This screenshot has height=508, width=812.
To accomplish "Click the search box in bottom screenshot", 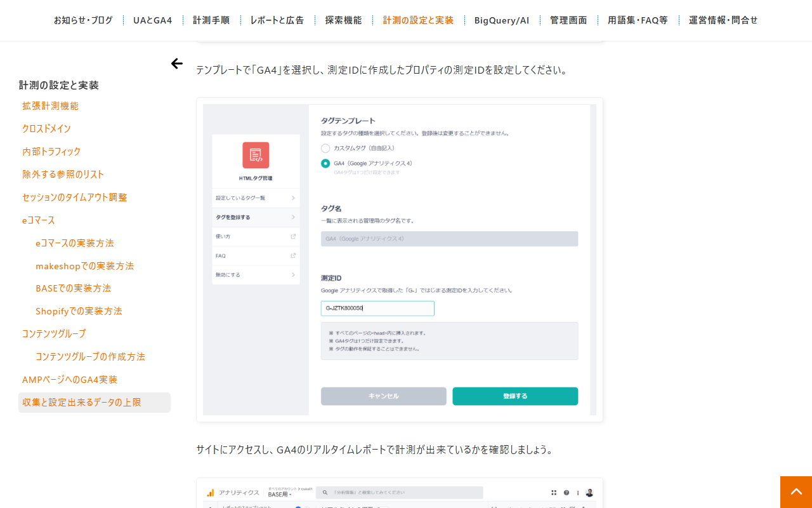I will tap(399, 493).
